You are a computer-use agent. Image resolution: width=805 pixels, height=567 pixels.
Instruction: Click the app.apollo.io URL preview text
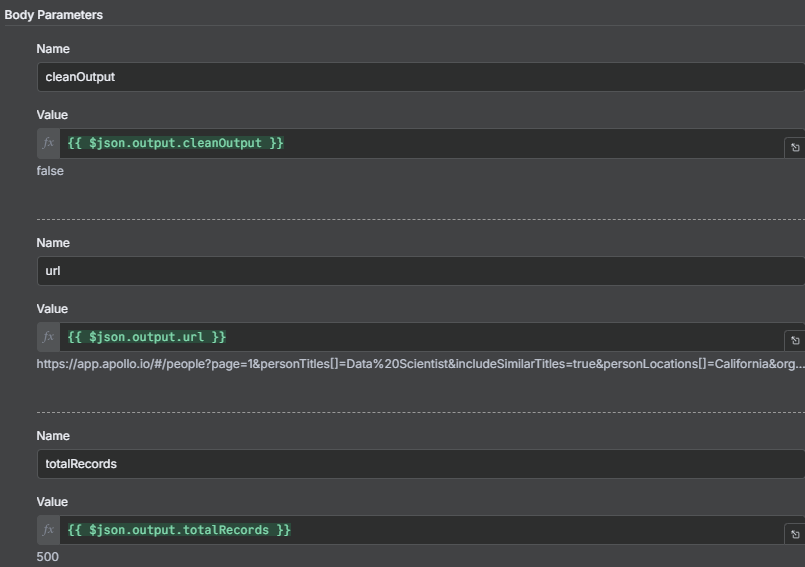420,364
